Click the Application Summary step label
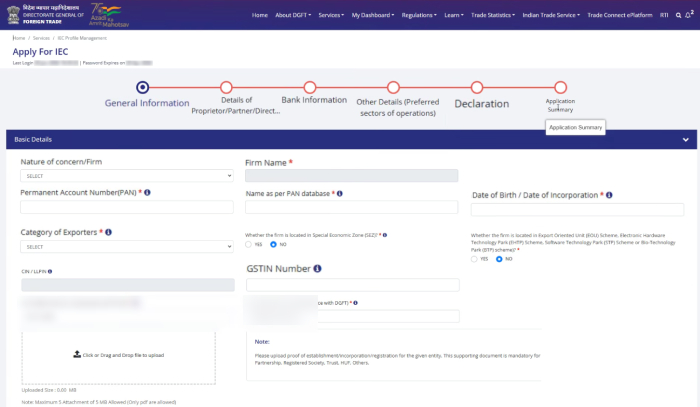Image resolution: width=700 pixels, height=407 pixels. [x=560, y=105]
